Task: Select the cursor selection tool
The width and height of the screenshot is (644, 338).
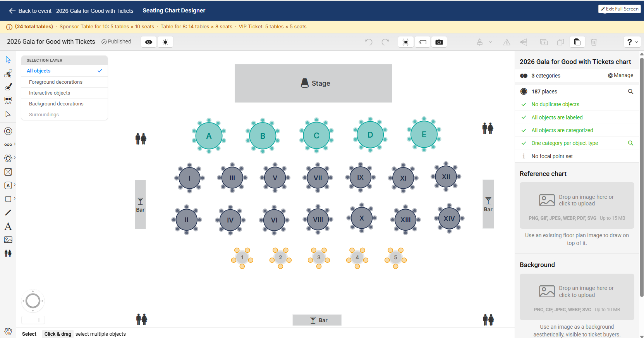Action: (8, 60)
